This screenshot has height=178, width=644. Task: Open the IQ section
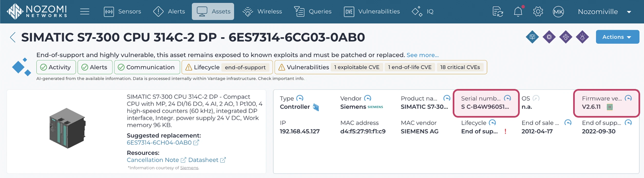423,11
